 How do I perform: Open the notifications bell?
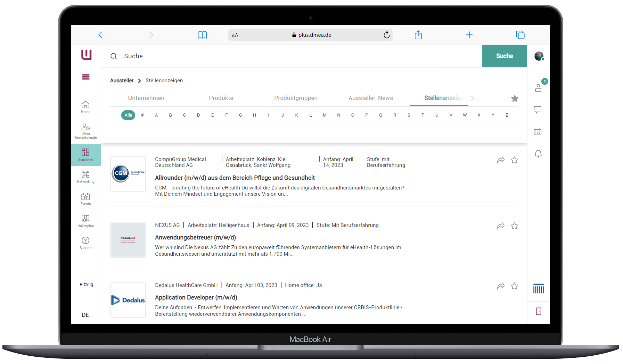[538, 154]
